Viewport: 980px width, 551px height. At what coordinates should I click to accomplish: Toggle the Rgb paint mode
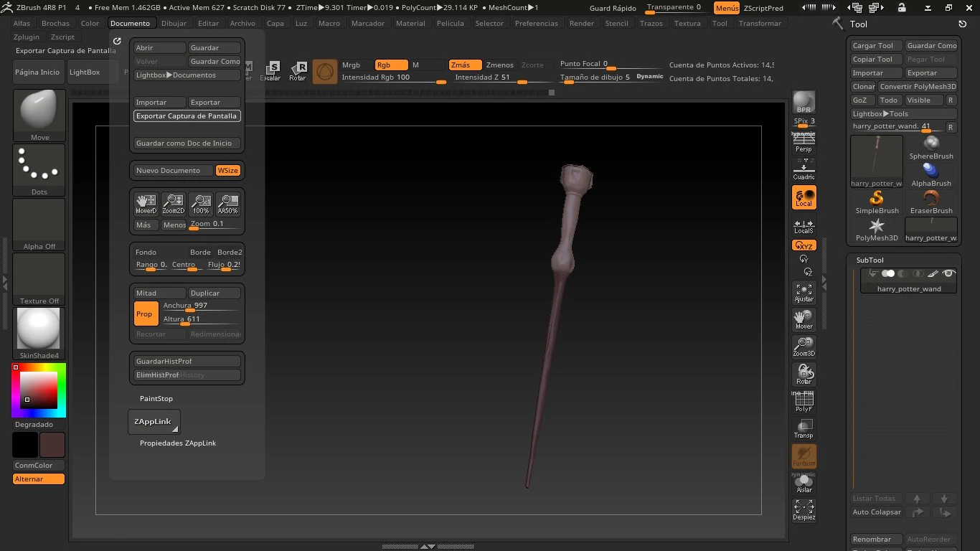391,65
